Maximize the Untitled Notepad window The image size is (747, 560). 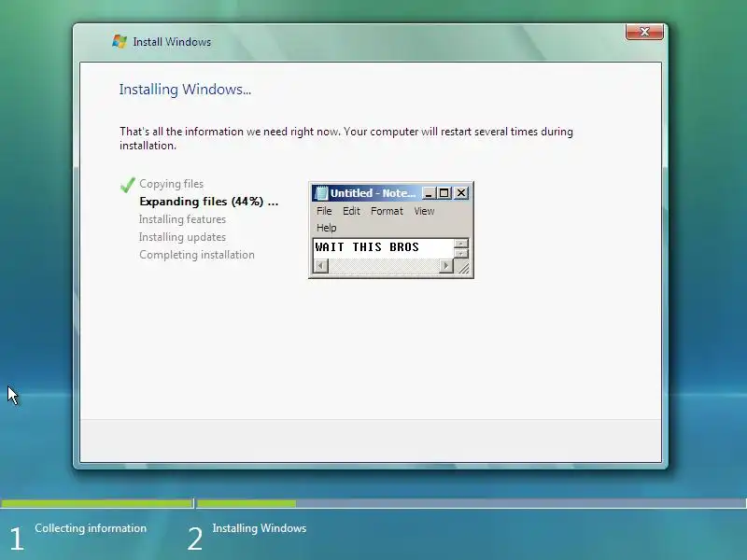click(x=444, y=193)
